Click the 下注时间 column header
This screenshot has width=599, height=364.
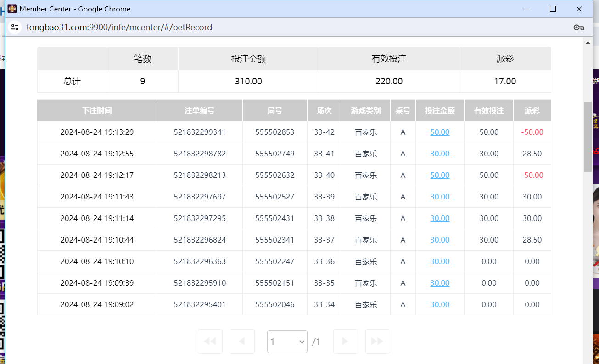[96, 110]
